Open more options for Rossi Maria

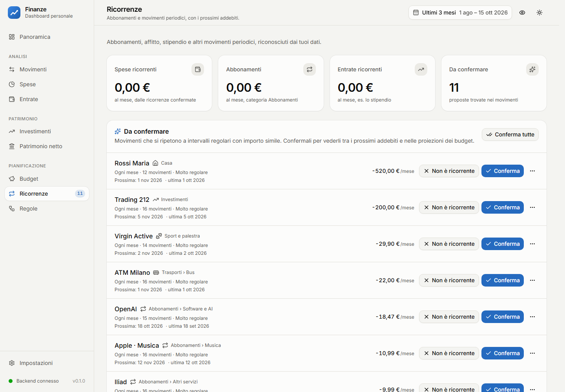pos(532,171)
